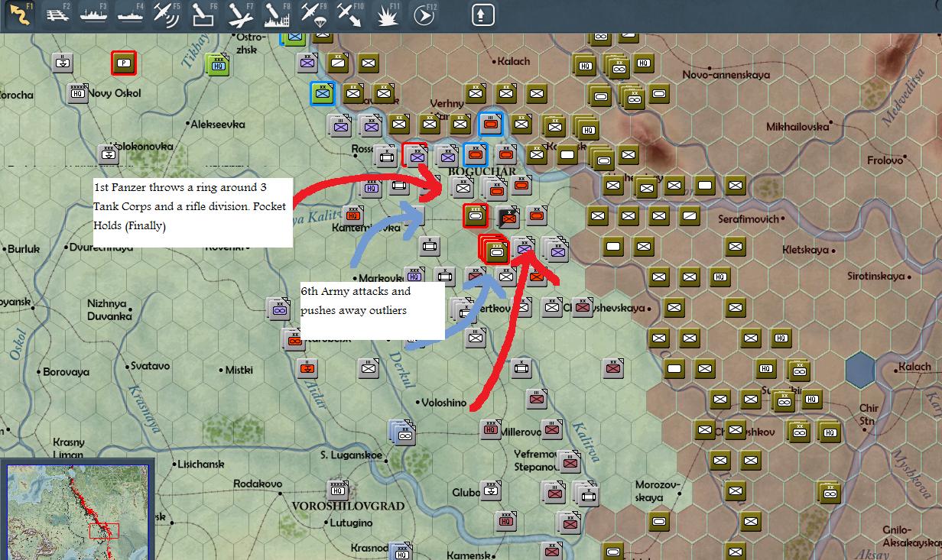Activate F8 Bomb city mode

(277, 14)
